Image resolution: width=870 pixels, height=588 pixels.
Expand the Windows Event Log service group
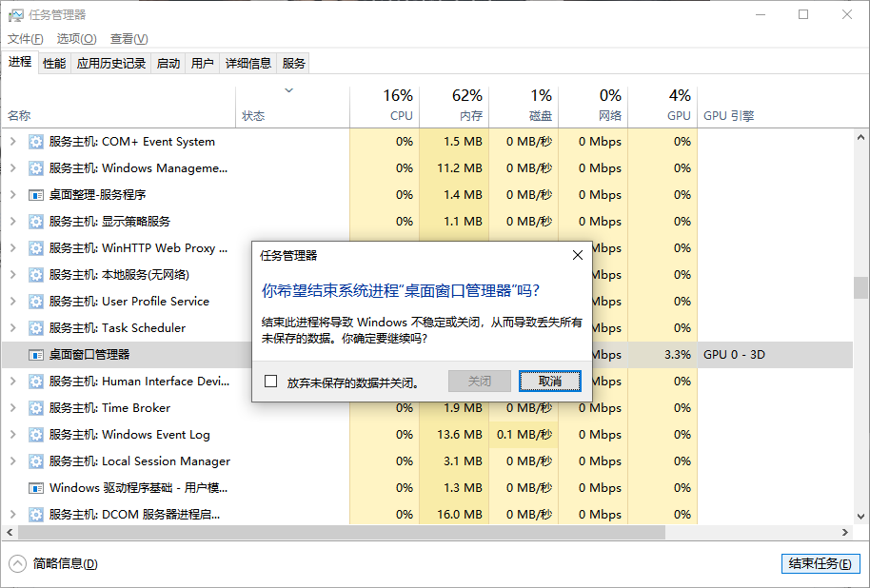pos(12,435)
